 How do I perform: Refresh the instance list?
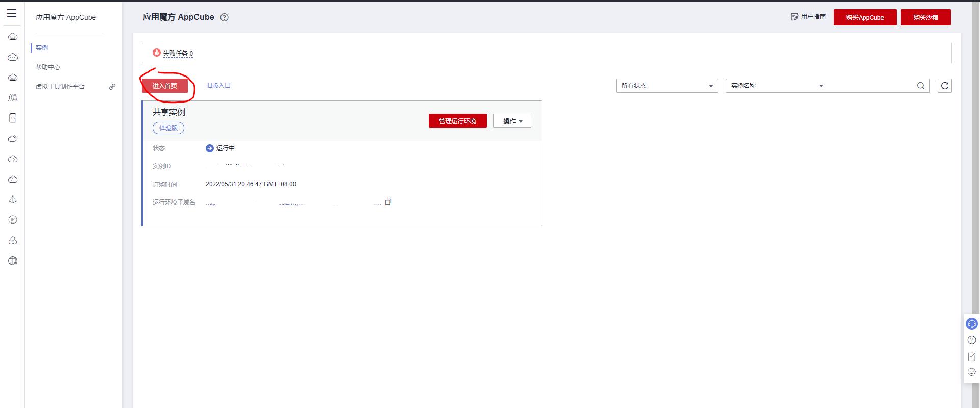[945, 86]
